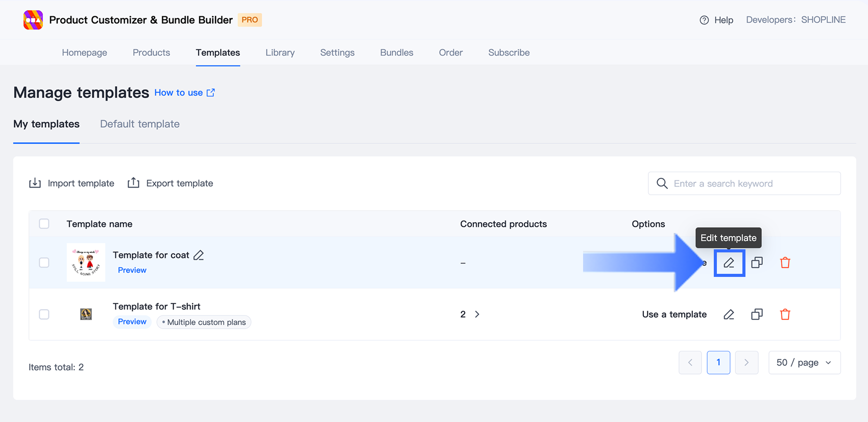Viewport: 868px width, 422px height.
Task: Click the Template for coat thumbnail
Action: coord(86,263)
